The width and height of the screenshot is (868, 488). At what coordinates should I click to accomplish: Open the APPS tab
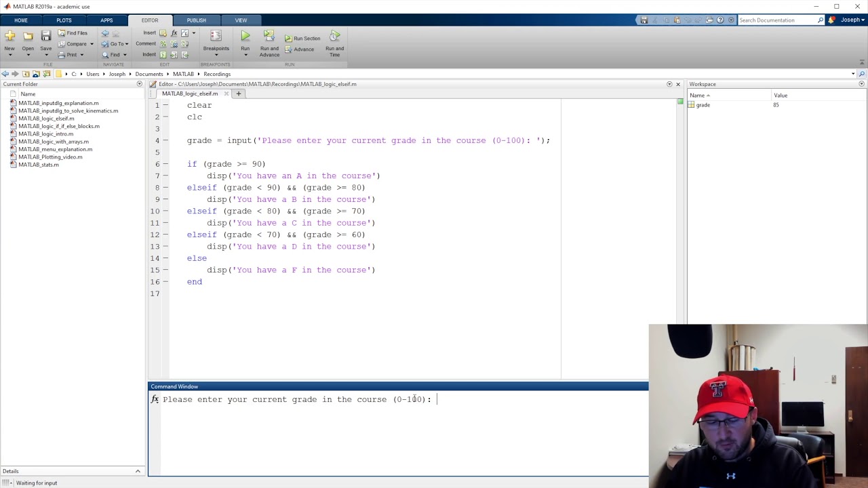click(106, 20)
